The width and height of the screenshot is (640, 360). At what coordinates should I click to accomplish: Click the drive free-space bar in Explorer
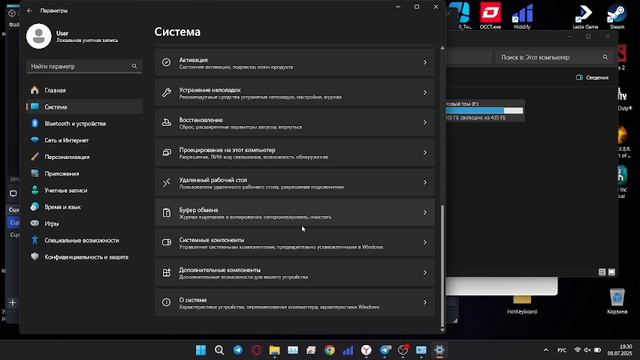click(x=484, y=111)
